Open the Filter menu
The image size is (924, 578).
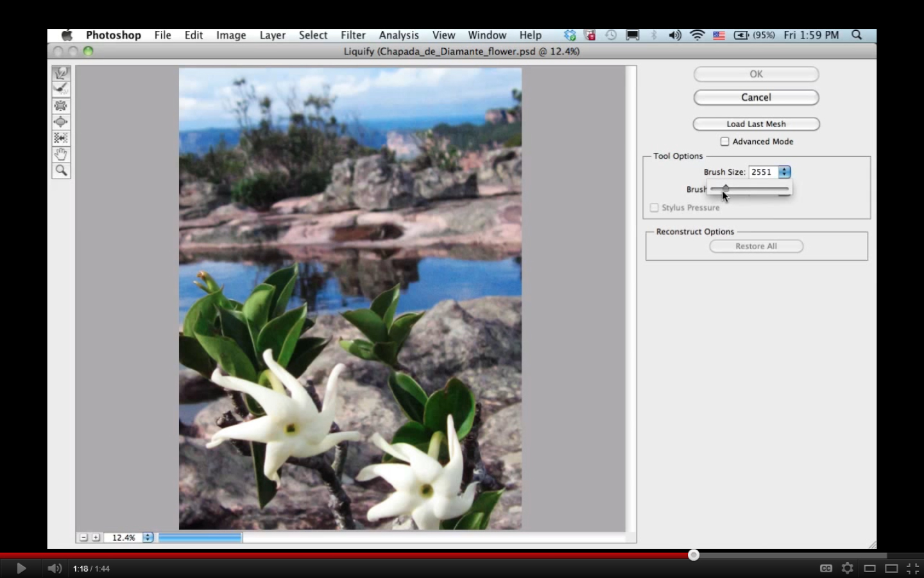point(353,35)
